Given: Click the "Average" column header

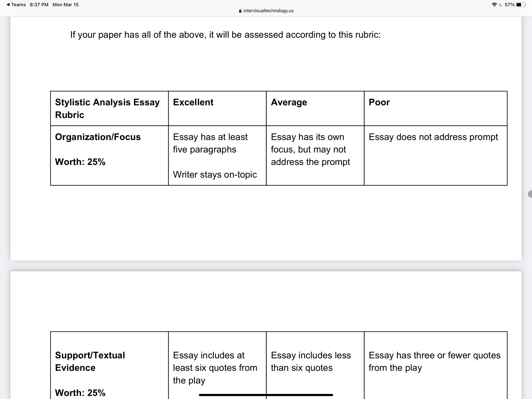Looking at the screenshot, I should point(289,102).
